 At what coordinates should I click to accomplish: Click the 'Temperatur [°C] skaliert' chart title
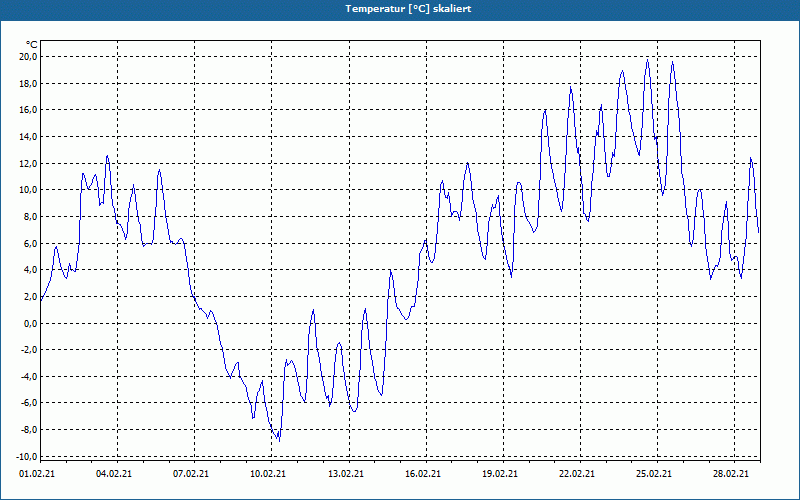coord(408,9)
